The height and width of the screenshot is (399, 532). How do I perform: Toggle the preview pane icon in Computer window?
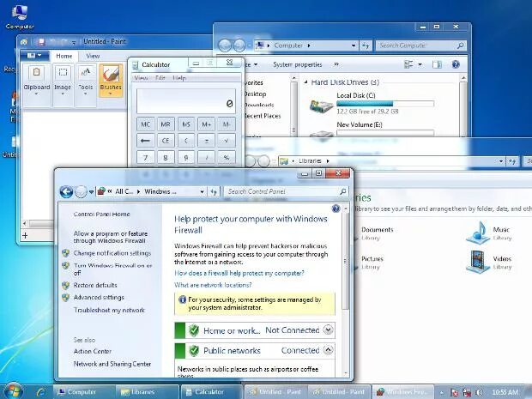[x=437, y=64]
